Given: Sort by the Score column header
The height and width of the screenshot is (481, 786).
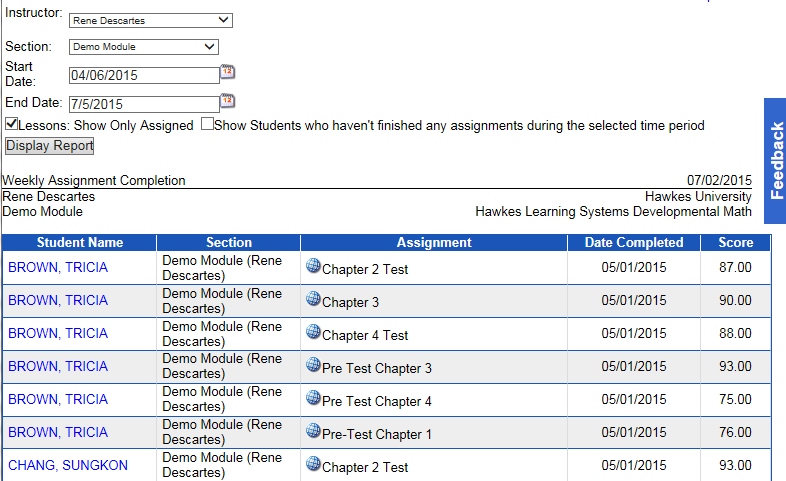Looking at the screenshot, I should tap(735, 243).
